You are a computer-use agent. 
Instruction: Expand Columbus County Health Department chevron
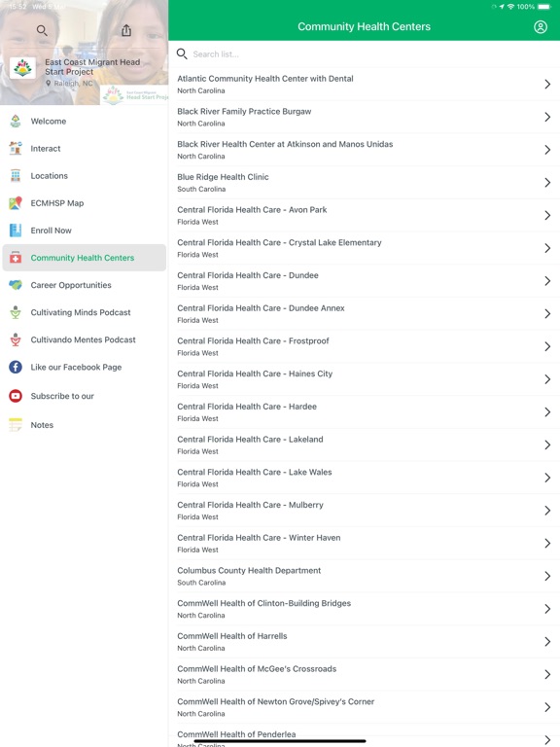(x=547, y=576)
